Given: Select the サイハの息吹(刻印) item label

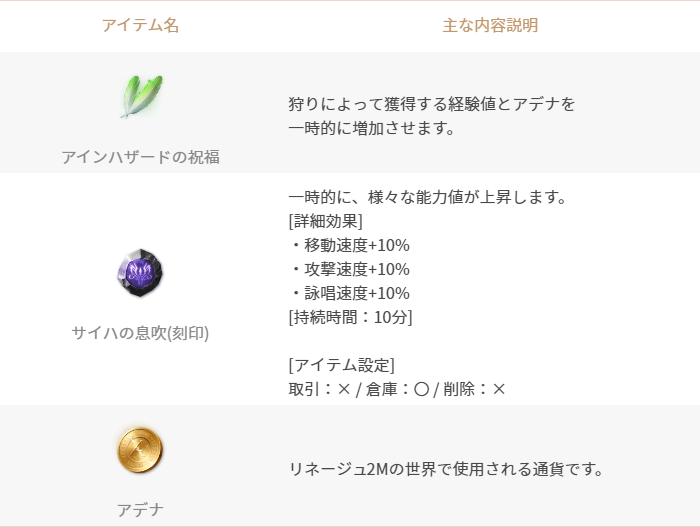Looking at the screenshot, I should [x=140, y=333].
